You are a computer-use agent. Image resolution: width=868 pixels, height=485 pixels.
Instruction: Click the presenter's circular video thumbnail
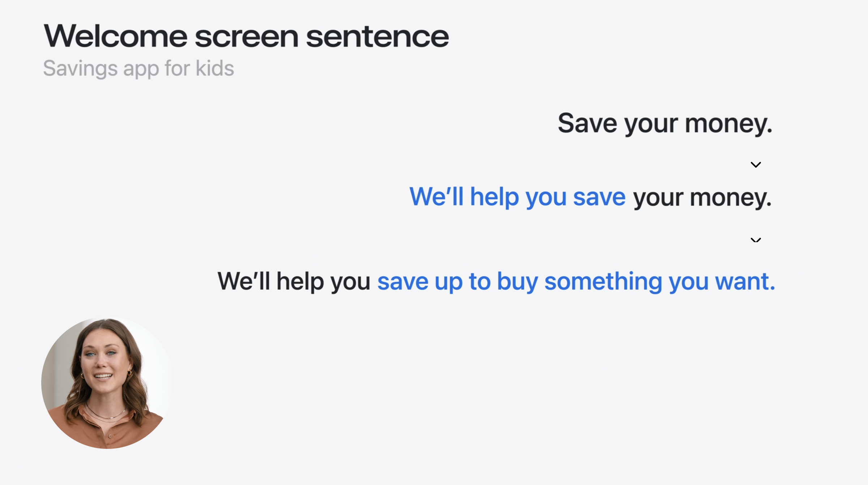tap(106, 383)
